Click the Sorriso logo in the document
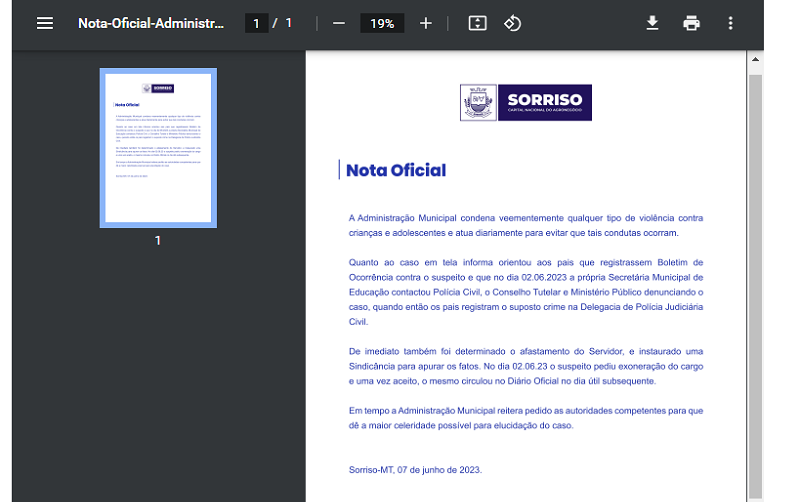Image resolution: width=800 pixels, height=502 pixels. [526, 103]
